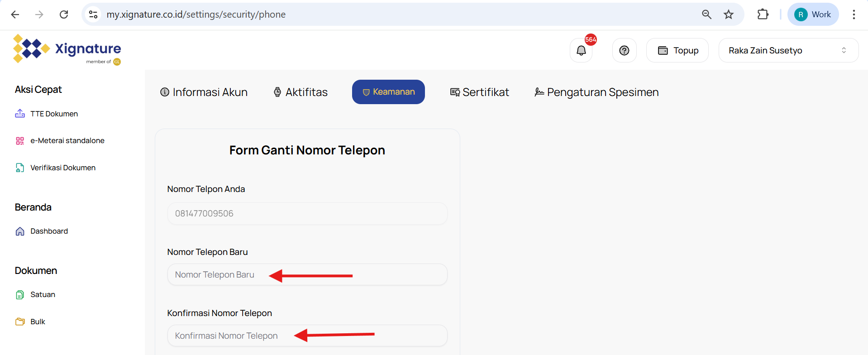Click the browser zoom magnifier icon

click(706, 14)
